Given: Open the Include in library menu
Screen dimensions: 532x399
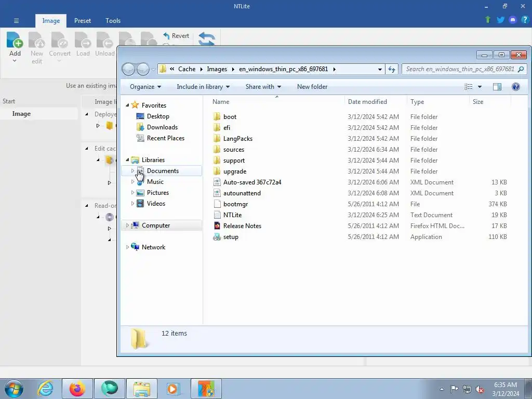Looking at the screenshot, I should 203,87.
